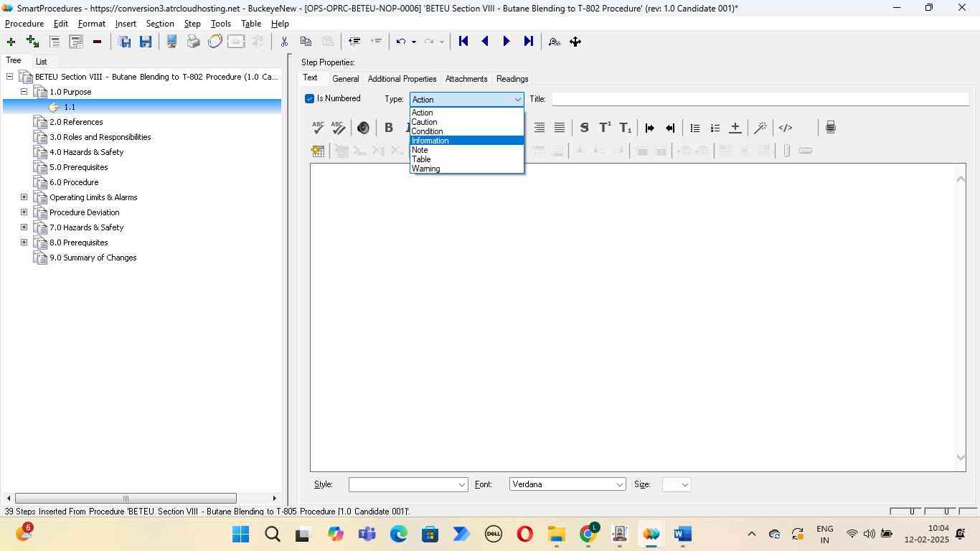Select Warning in the Type list
Screen dimensions: 980x551
466,169
